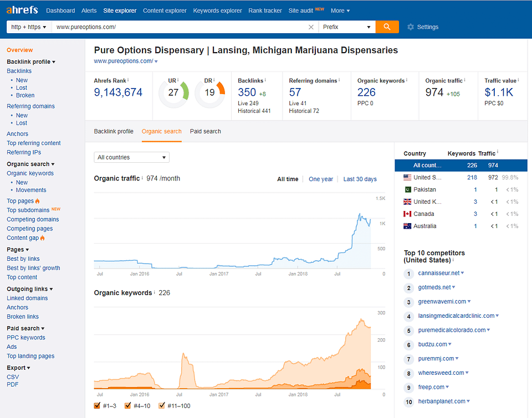Click the UR 27 gauge
This screenshot has width=532, height=418.
coord(173,93)
